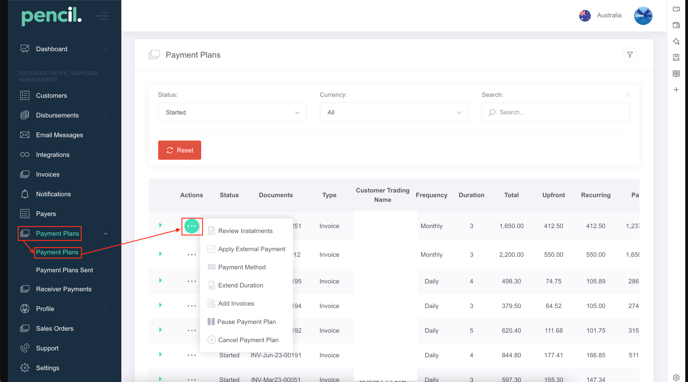The height and width of the screenshot is (382, 688).
Task: Click the red Reset button
Action: click(179, 150)
